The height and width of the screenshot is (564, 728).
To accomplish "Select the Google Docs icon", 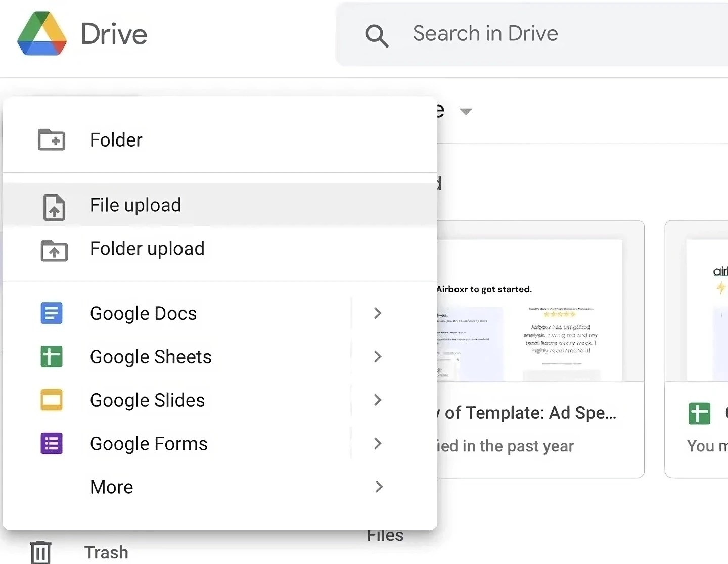I will [51, 313].
